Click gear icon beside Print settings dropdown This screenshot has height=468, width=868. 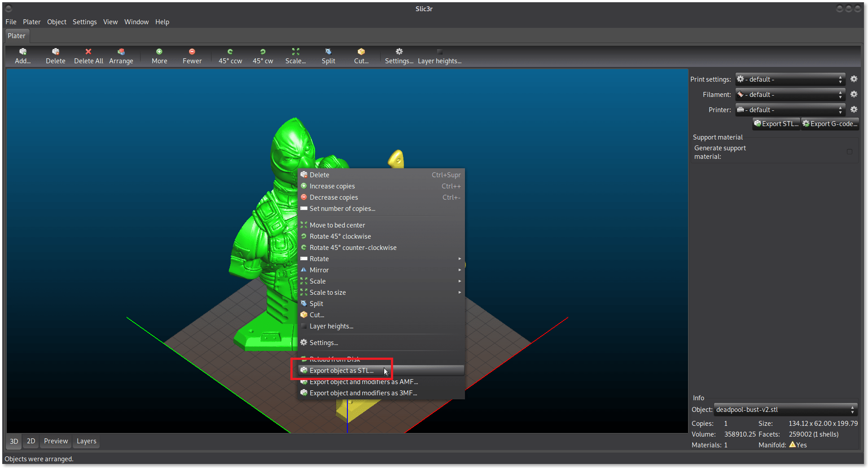(854, 79)
